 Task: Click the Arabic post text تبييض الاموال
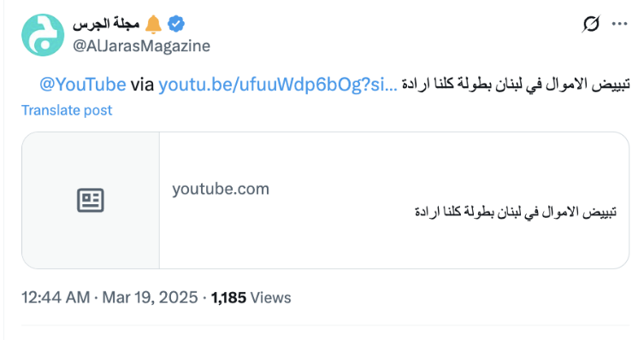[x=516, y=84]
